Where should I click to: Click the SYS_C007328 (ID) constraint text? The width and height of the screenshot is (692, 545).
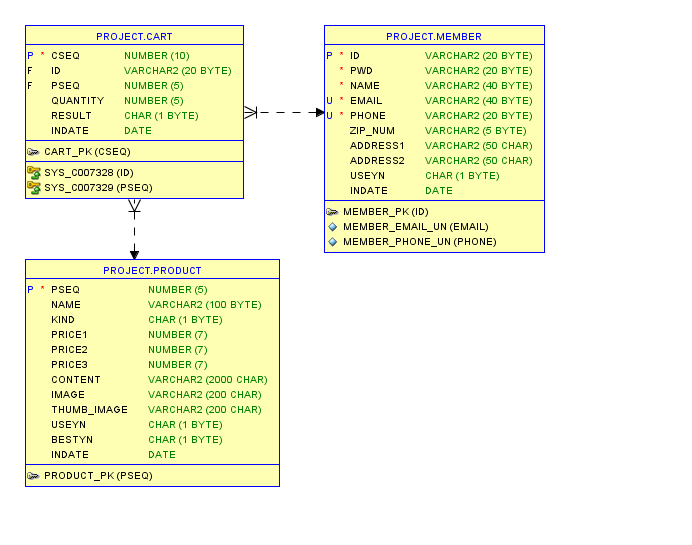(x=89, y=173)
